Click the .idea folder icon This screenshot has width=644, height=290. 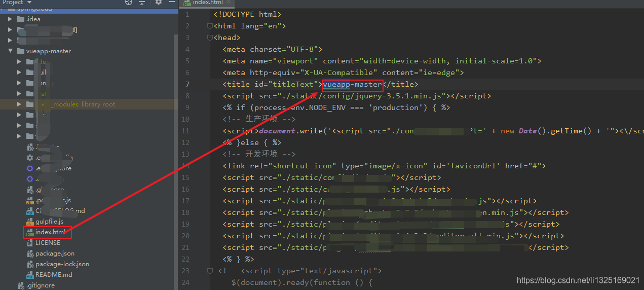[x=21, y=19]
